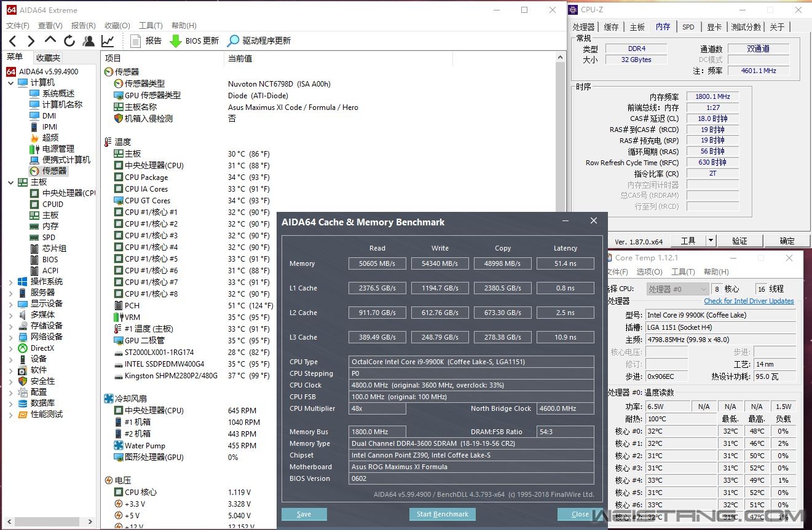Switch to CPU-Z SPD tab
Screen dimensions: 812x530
688,27
